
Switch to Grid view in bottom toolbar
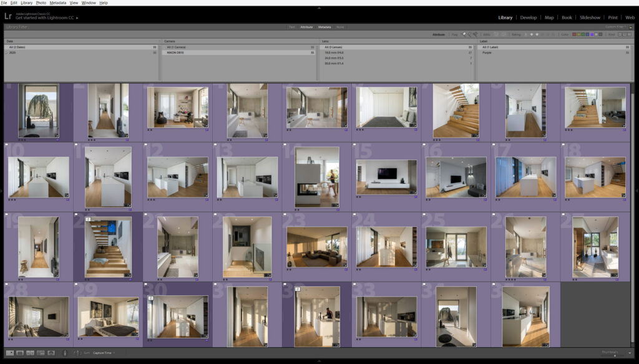(x=10, y=353)
